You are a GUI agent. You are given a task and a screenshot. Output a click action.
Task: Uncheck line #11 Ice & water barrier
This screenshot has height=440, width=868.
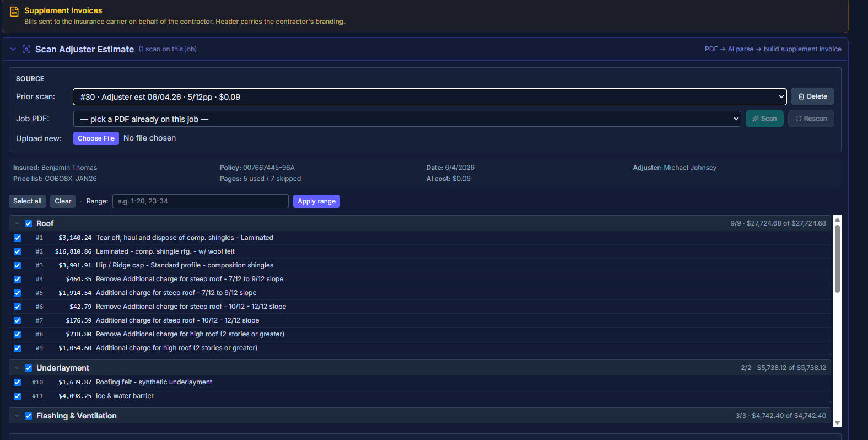click(x=17, y=396)
